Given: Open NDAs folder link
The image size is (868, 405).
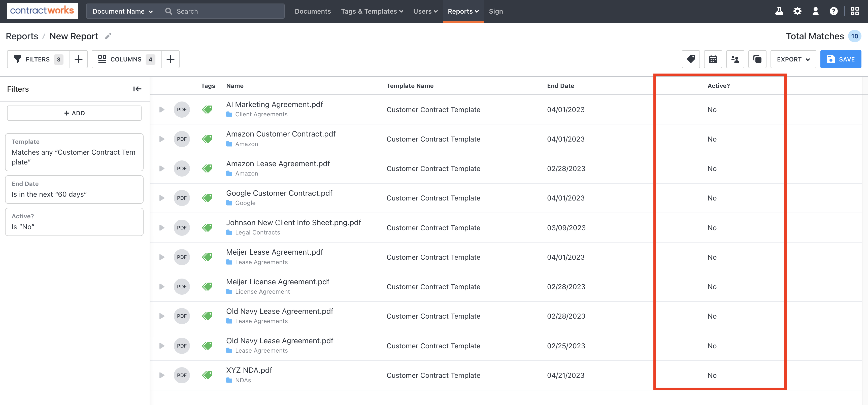Looking at the screenshot, I should (x=243, y=380).
